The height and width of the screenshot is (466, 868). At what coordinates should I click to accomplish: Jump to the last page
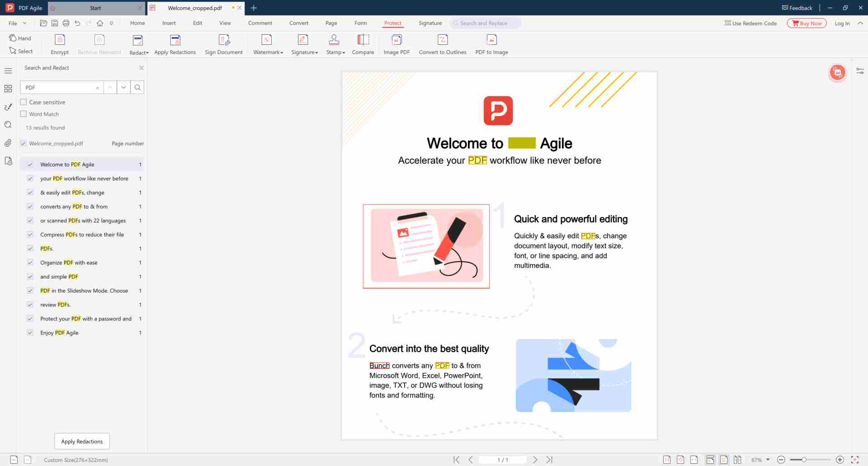point(549,460)
